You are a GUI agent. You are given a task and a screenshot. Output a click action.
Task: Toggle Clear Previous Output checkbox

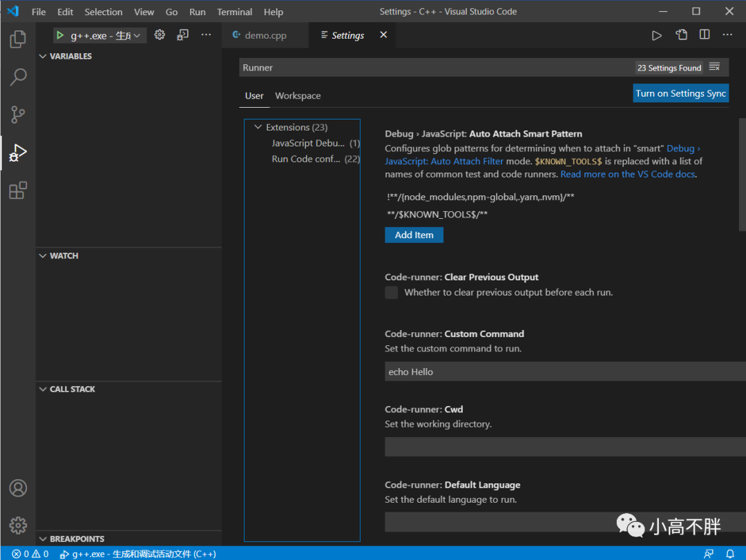click(x=391, y=293)
